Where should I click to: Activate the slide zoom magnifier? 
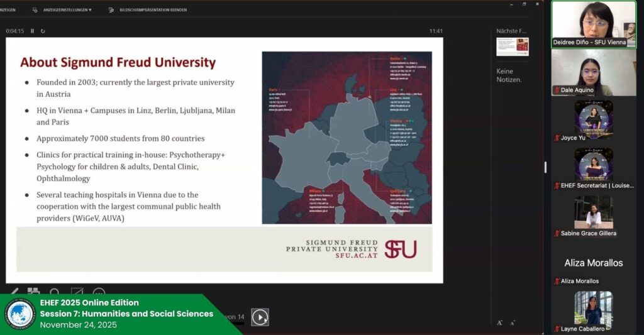[x=55, y=293]
